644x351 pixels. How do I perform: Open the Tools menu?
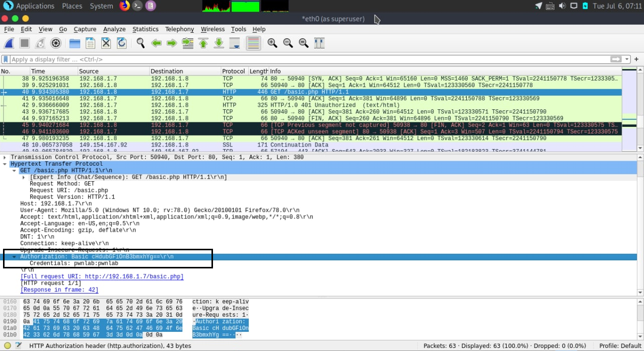point(239,29)
